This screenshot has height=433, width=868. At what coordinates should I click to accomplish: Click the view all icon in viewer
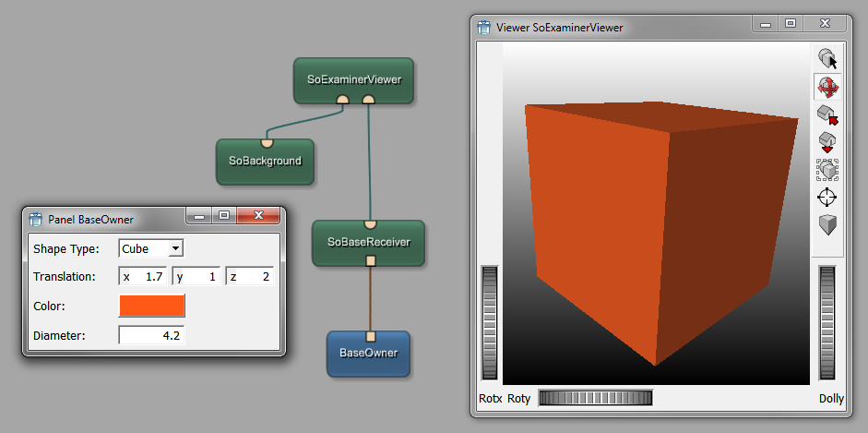click(827, 170)
